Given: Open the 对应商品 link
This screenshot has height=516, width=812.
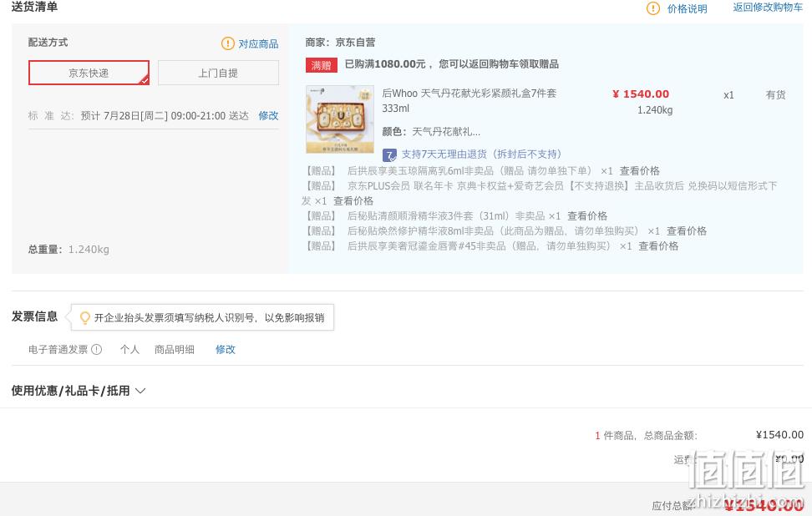Looking at the screenshot, I should click(x=258, y=44).
